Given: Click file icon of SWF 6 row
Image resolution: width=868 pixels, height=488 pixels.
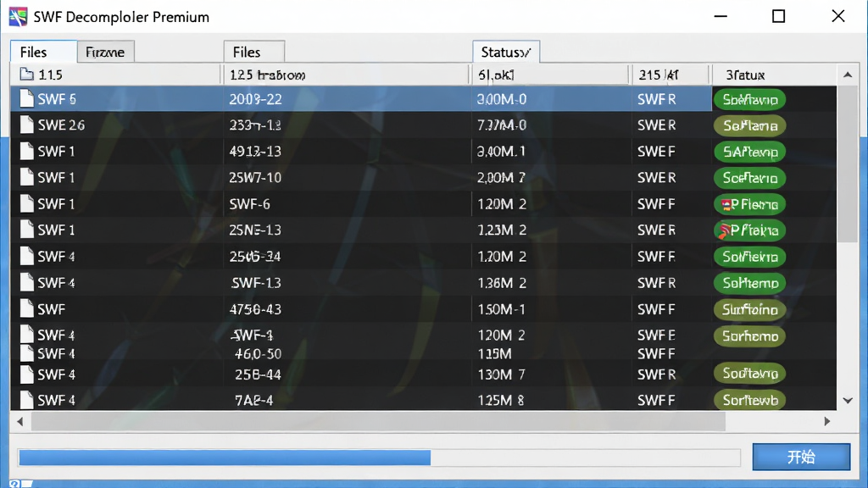Looking at the screenshot, I should click(x=26, y=98).
